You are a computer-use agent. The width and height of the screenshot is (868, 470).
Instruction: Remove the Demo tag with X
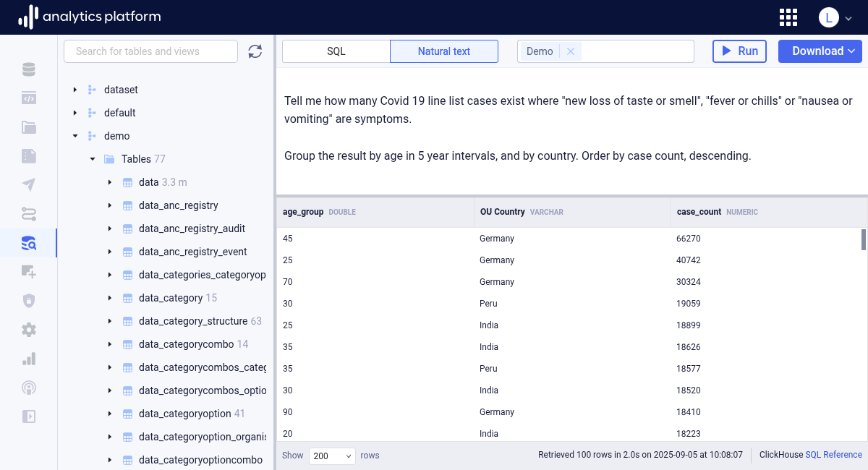tap(571, 51)
